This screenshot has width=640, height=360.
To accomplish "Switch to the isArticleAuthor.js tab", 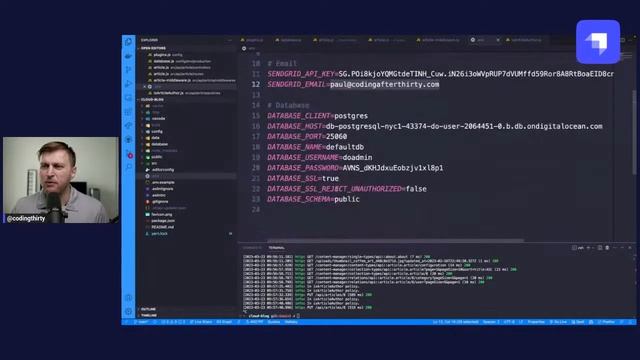I will tap(524, 40).
